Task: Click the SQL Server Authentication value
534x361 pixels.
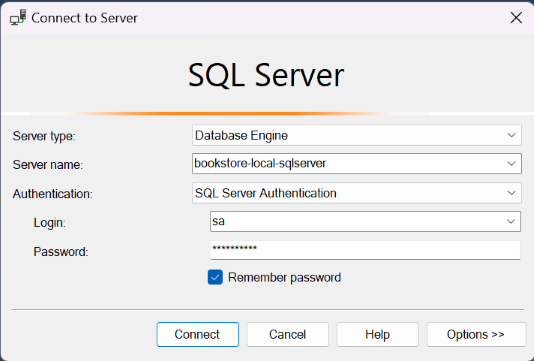Action: pos(266,193)
